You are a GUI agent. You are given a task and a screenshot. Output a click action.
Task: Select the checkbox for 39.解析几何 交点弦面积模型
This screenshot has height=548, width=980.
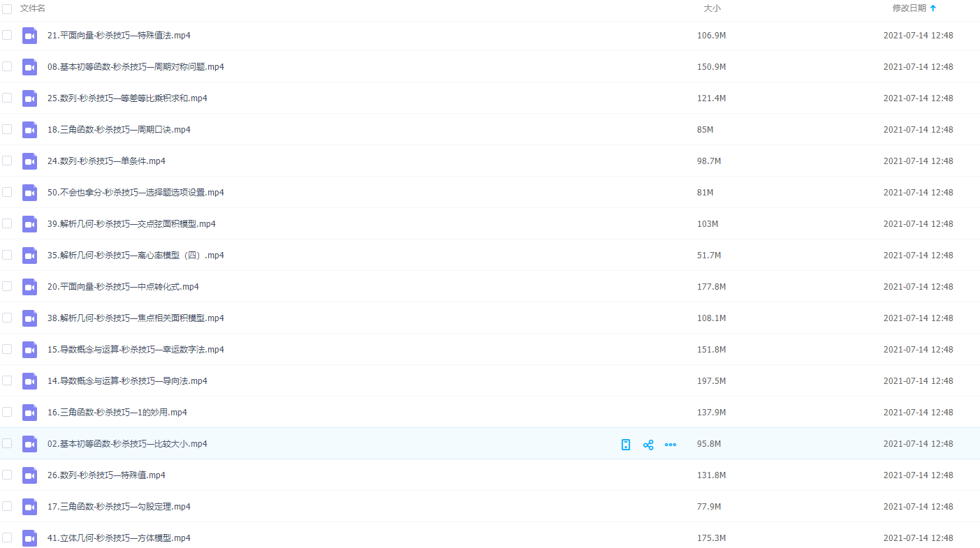coord(7,223)
